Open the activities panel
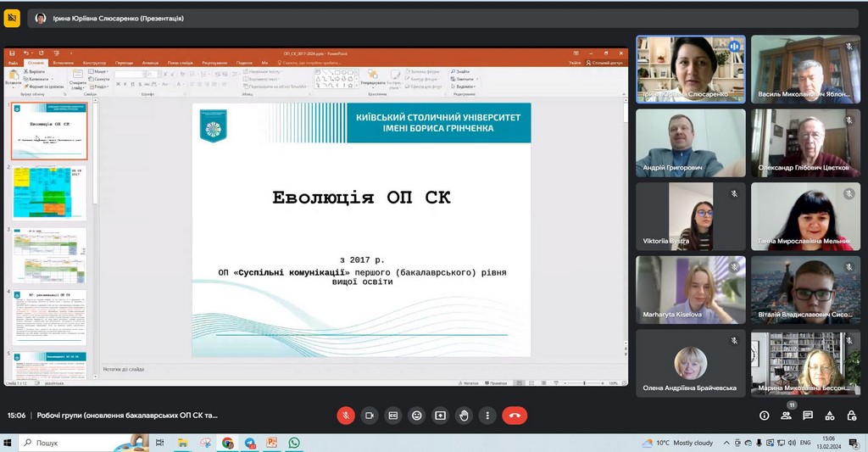This screenshot has width=868, height=452. tap(830, 416)
